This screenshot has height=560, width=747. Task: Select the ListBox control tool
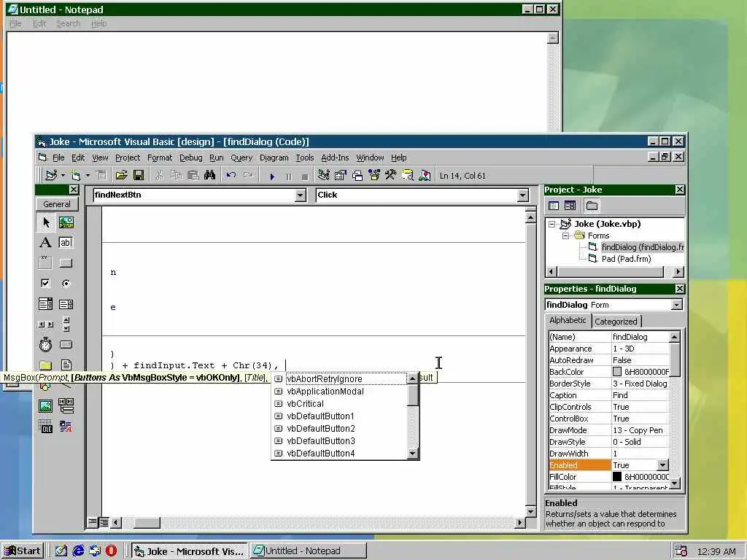coord(66,304)
